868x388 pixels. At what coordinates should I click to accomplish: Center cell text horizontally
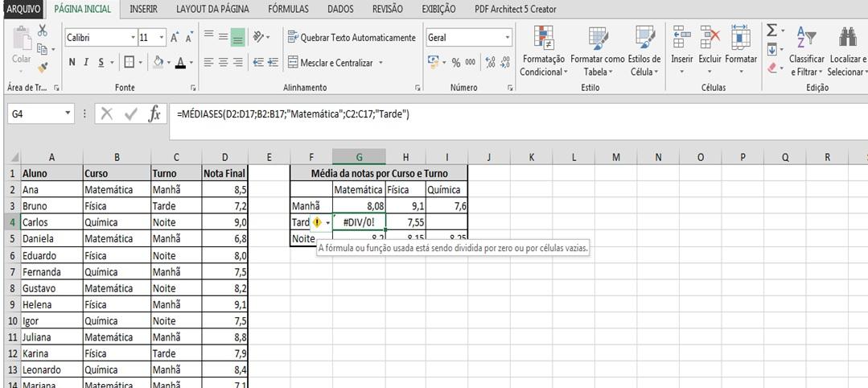(223, 63)
